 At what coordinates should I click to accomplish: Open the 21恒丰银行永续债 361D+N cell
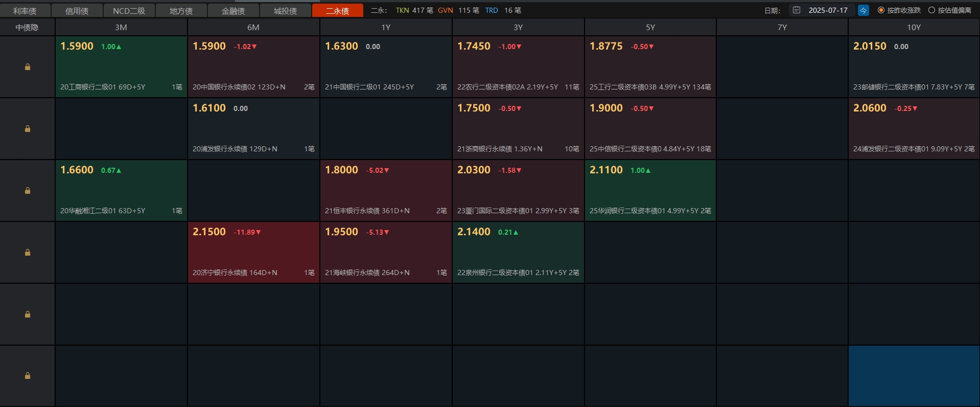tap(386, 191)
